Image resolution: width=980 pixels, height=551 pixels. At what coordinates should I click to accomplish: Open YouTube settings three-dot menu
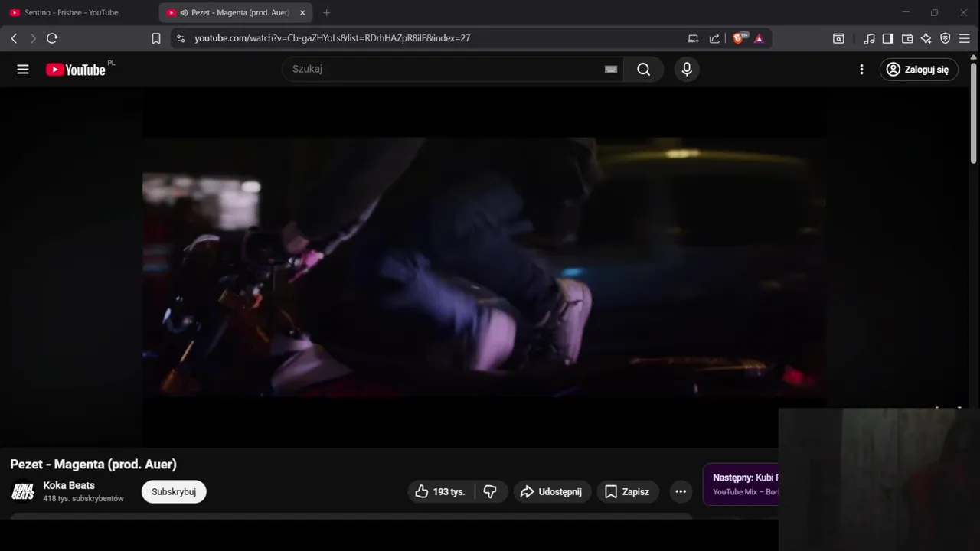[861, 70]
